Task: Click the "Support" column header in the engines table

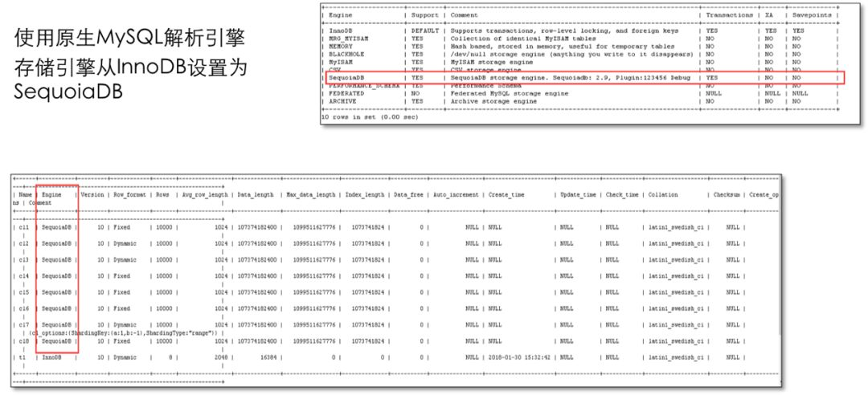Action: [424, 15]
